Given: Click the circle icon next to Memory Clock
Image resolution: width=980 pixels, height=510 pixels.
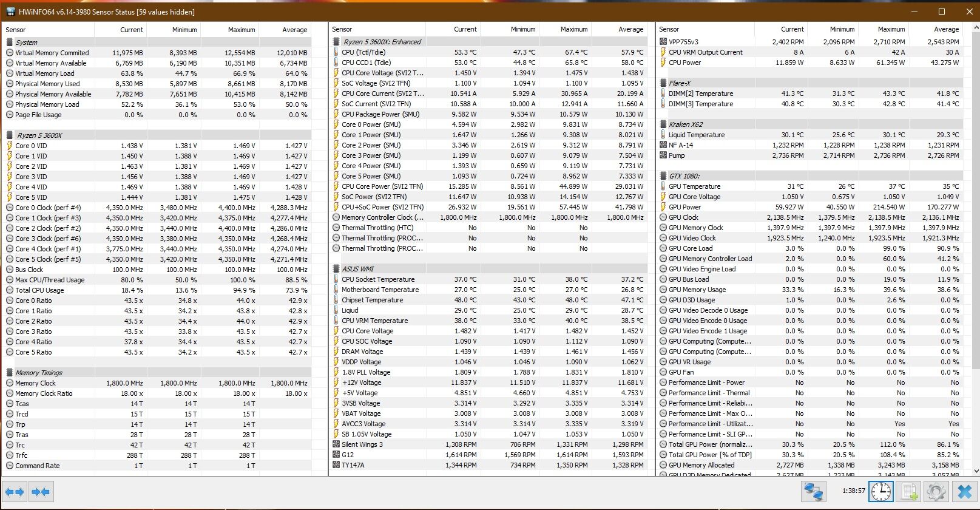Looking at the screenshot, I should (x=10, y=383).
